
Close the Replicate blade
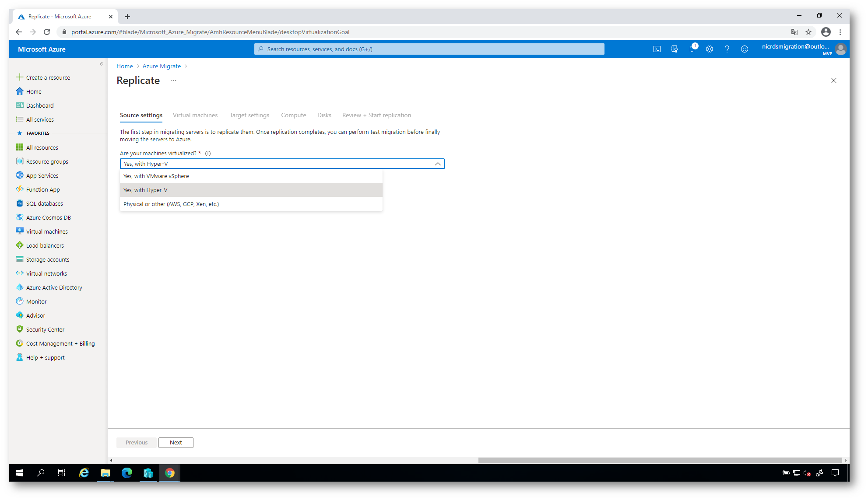click(834, 80)
